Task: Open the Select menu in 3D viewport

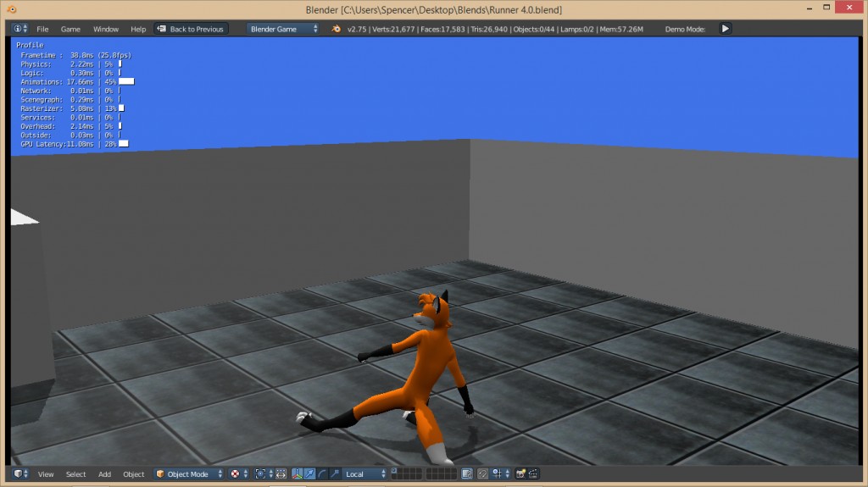Action: click(x=75, y=474)
